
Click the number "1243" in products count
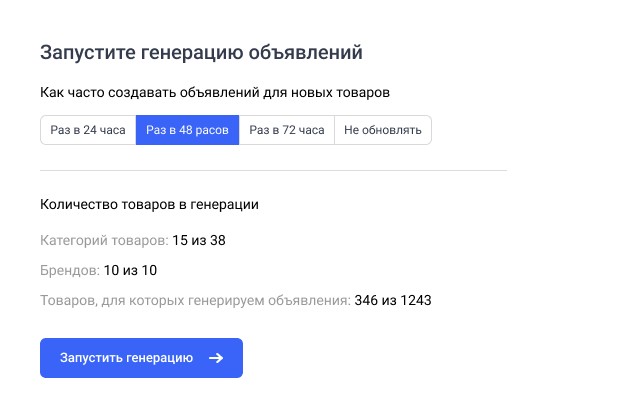point(414,299)
